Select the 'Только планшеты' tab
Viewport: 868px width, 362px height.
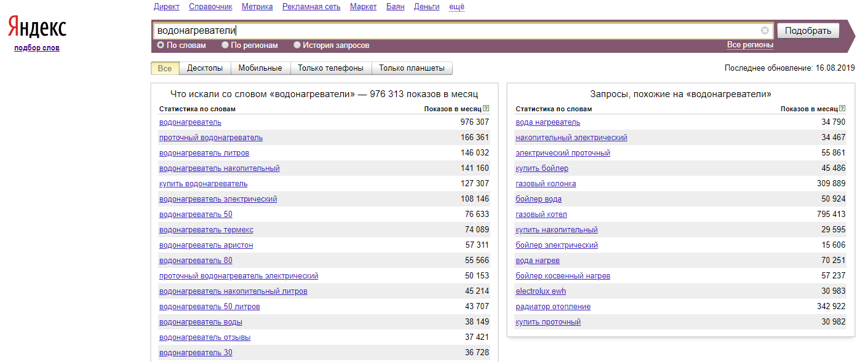412,68
